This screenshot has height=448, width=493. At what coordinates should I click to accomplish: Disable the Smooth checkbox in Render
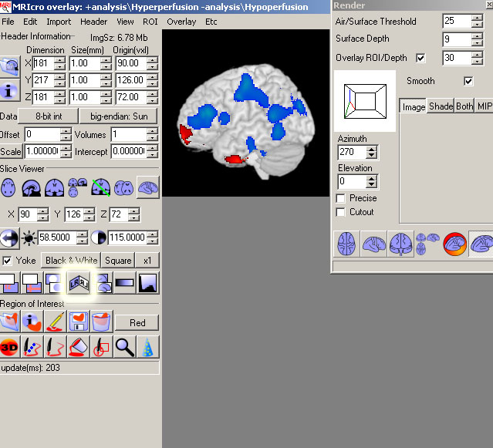pos(468,81)
